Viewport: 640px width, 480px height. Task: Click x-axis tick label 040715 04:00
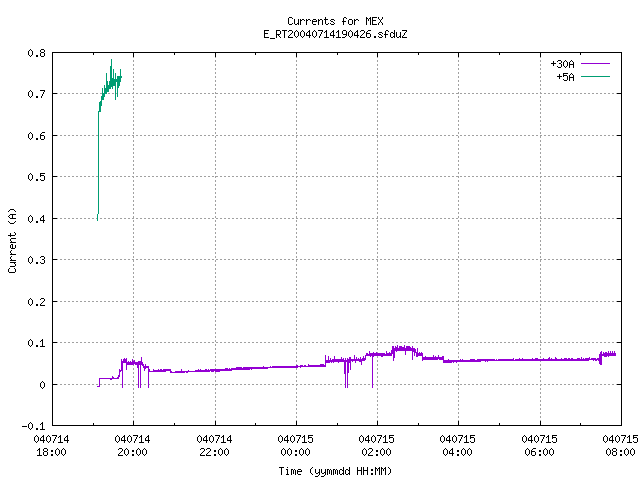click(458, 446)
